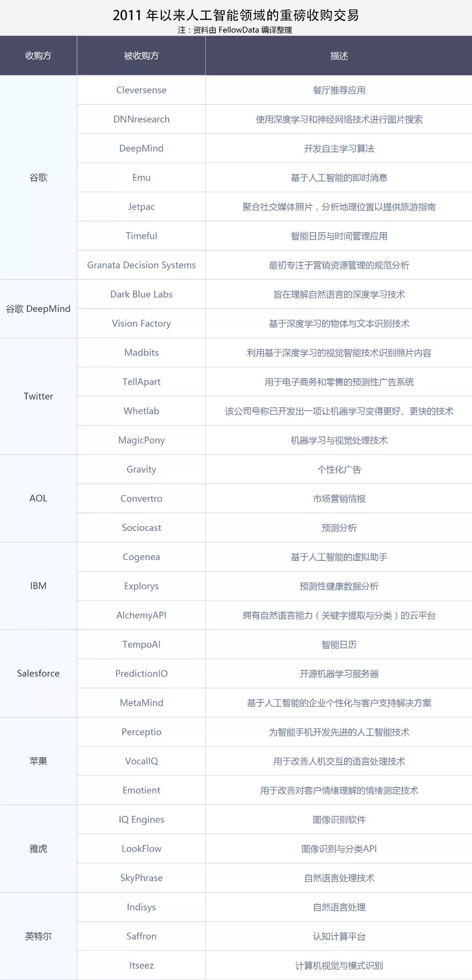Image resolution: width=472 pixels, height=980 pixels.
Task: Select the MetaMind cell
Action: pyautogui.click(x=141, y=703)
